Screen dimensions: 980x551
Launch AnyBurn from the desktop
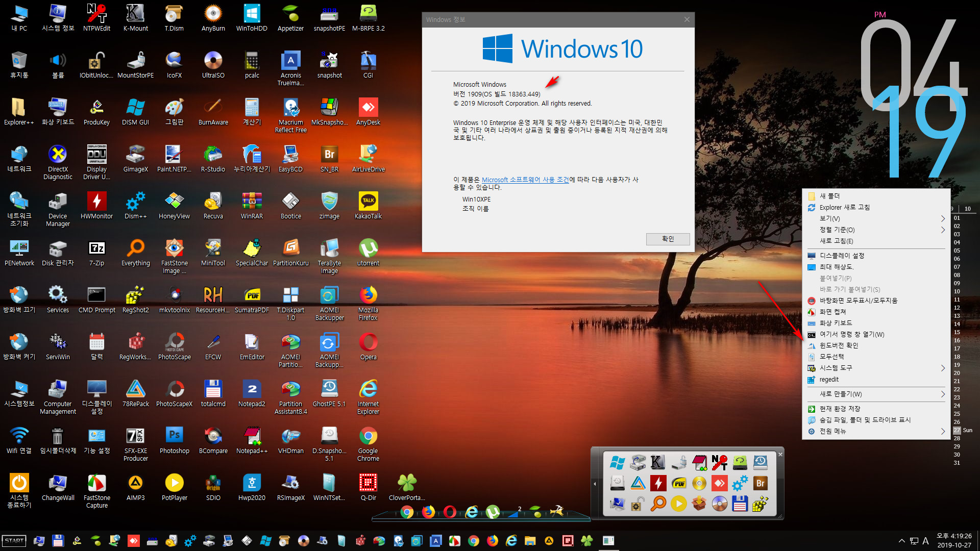pyautogui.click(x=213, y=18)
